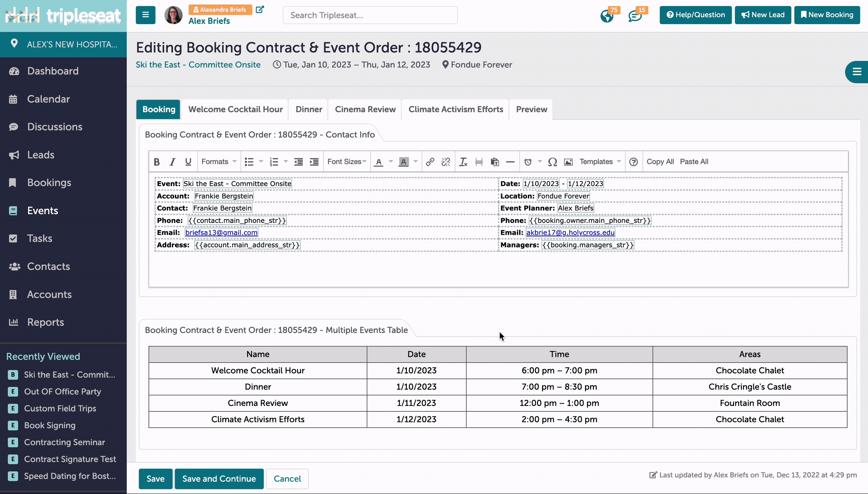Image resolution: width=868 pixels, height=494 pixels.
Task: Click the Alex Briefs profile avatar
Action: pos(173,15)
